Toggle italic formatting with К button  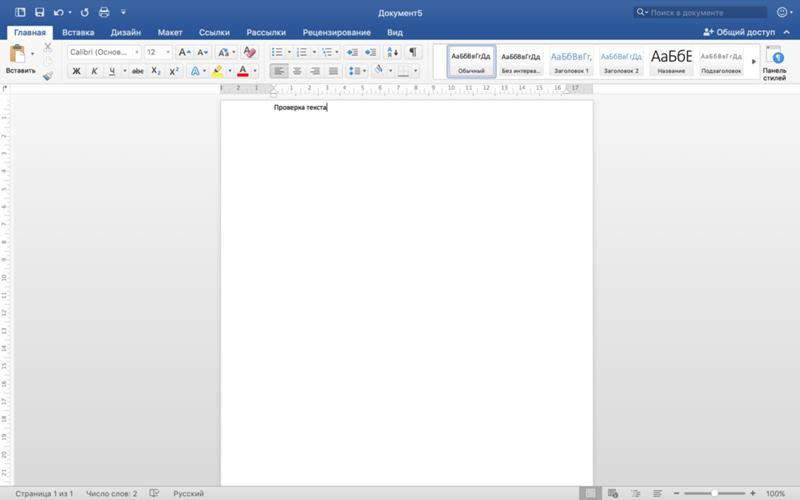click(94, 71)
